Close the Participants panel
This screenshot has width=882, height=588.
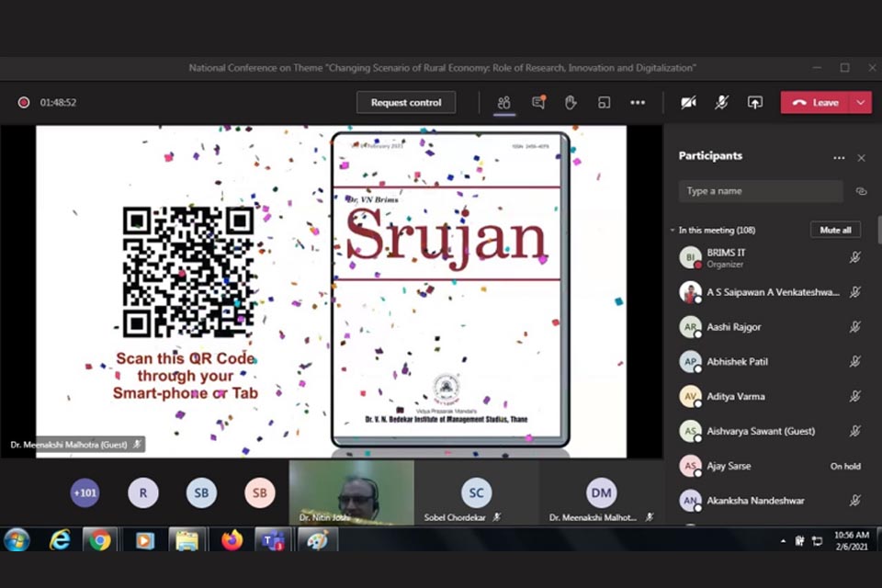click(861, 158)
